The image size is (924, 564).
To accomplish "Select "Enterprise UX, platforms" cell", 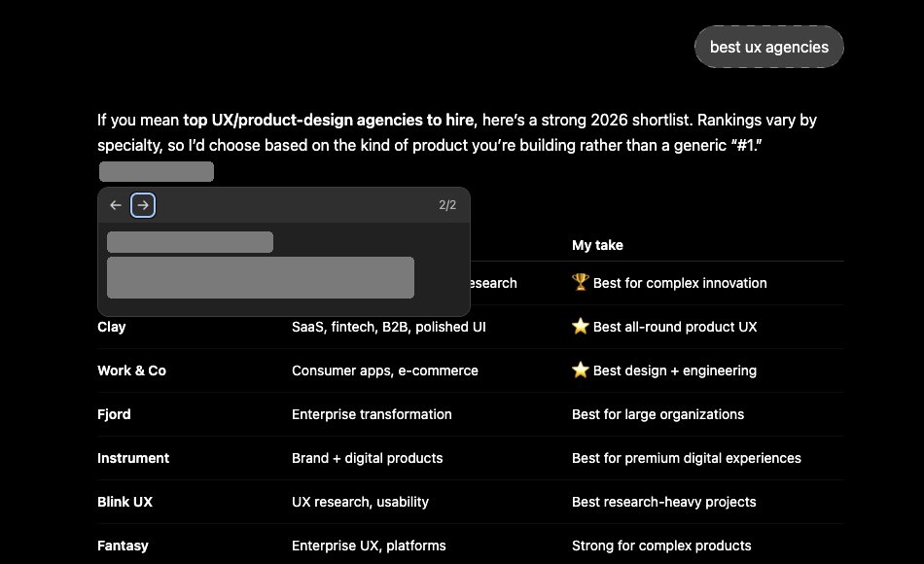I will (369, 546).
